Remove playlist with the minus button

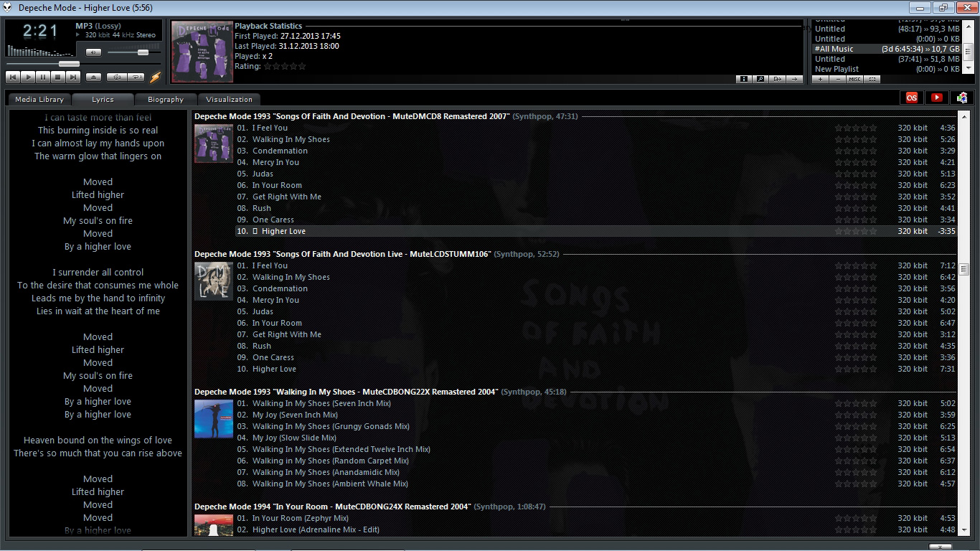coord(838,79)
